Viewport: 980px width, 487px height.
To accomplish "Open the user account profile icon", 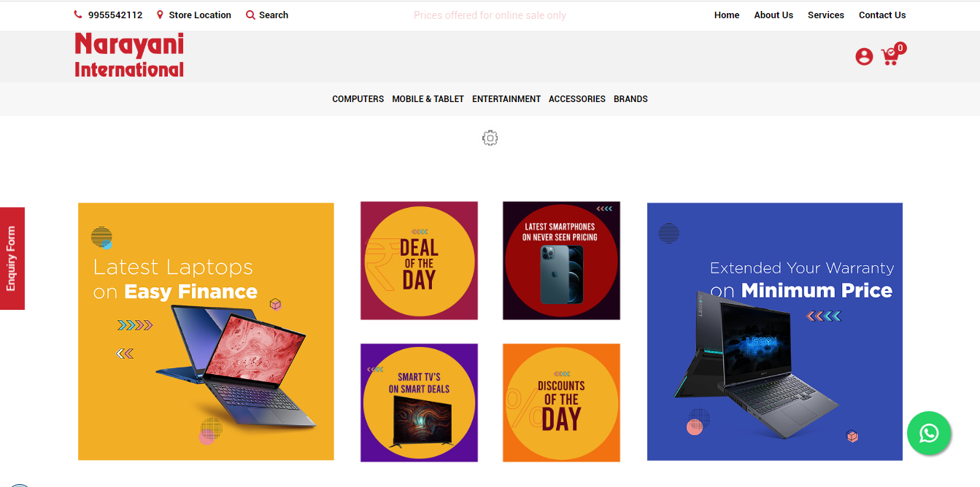I will 864,57.
